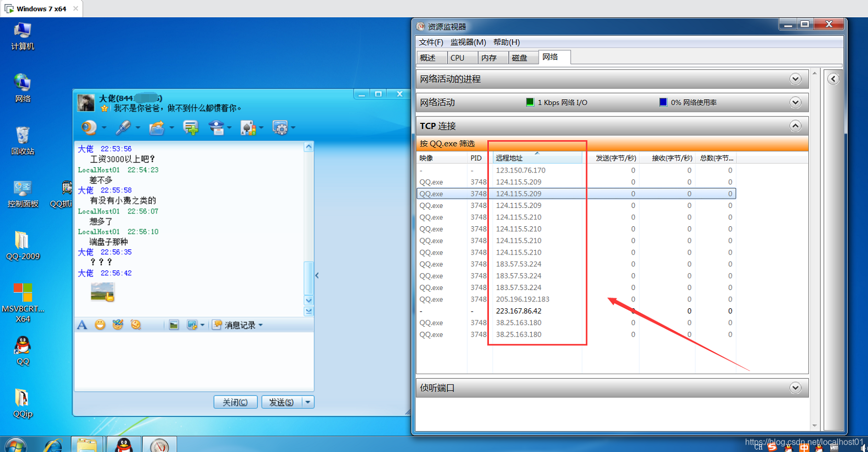
Task: Click the chat history scroll-up arrow
Action: 309,147
